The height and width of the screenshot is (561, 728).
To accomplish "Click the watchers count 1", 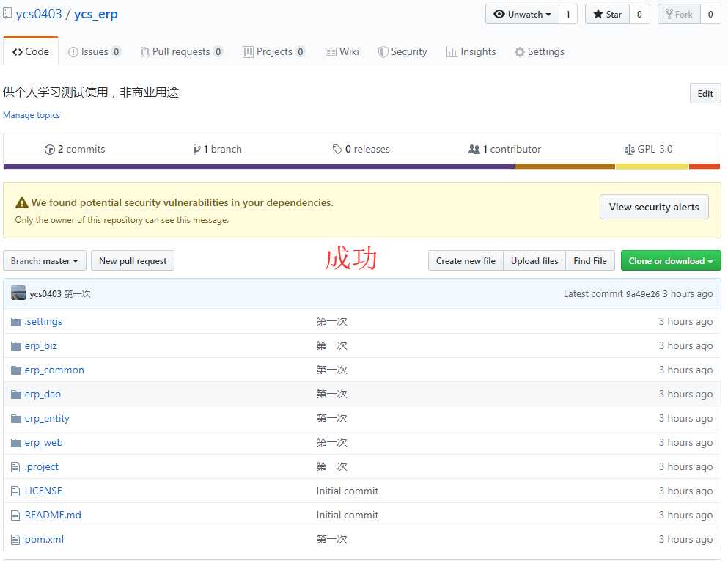I will pyautogui.click(x=568, y=15).
